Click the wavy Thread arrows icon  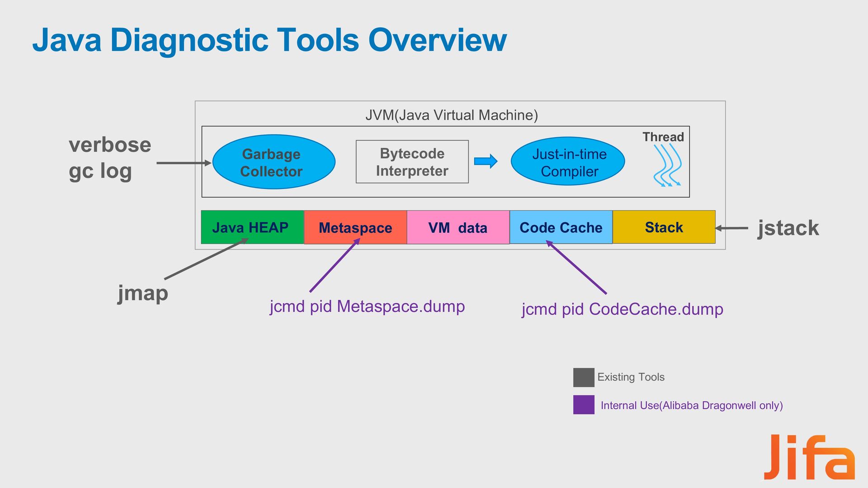(667, 165)
